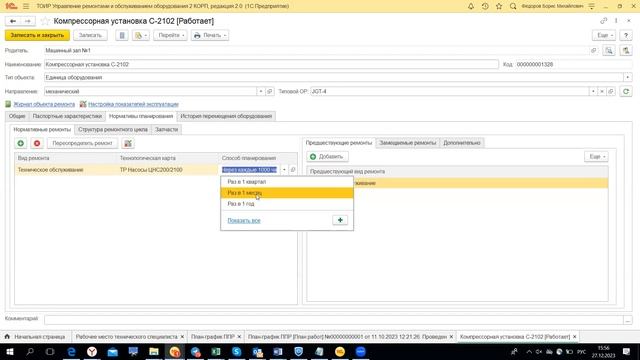This screenshot has width=640, height=360.
Task: Click the Комментарий input field
Action: point(333,320)
